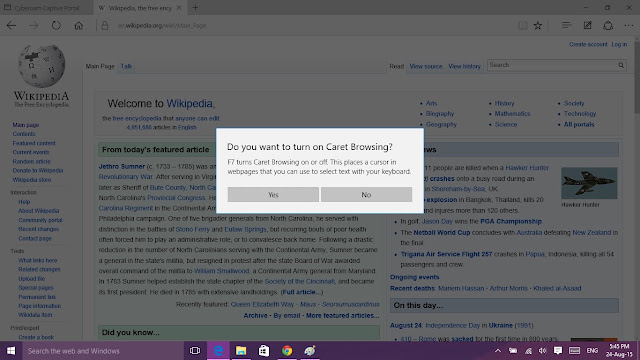The width and height of the screenshot is (640, 360).
Task: Click the Create account link
Action: (588, 44)
